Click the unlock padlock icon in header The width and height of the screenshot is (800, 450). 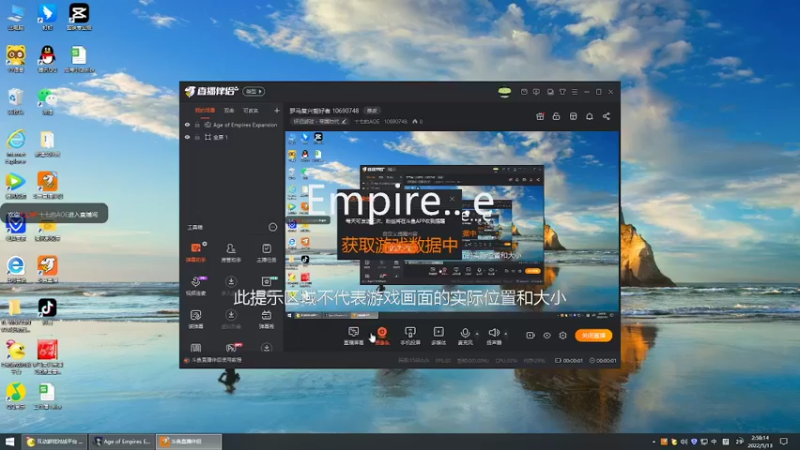tap(556, 116)
